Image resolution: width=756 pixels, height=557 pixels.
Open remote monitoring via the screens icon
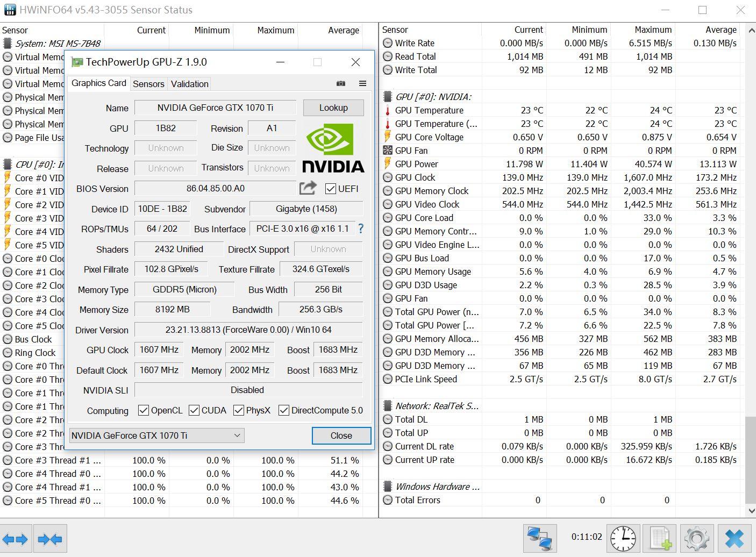pos(540,538)
